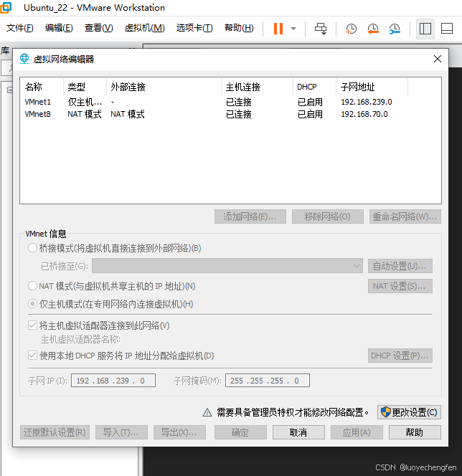Click the 自动设置(U)... button
Screen dimensions: 462x476
[400, 266]
